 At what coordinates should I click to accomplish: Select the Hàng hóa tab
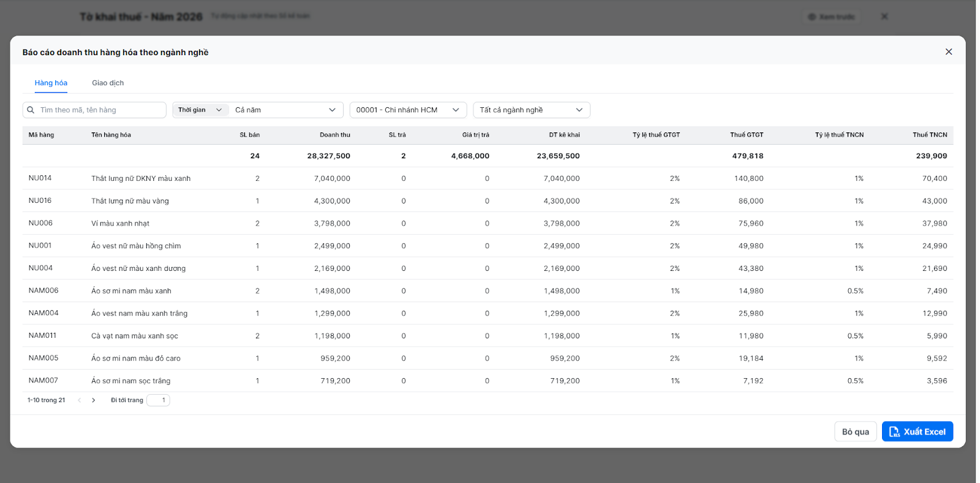[51, 83]
